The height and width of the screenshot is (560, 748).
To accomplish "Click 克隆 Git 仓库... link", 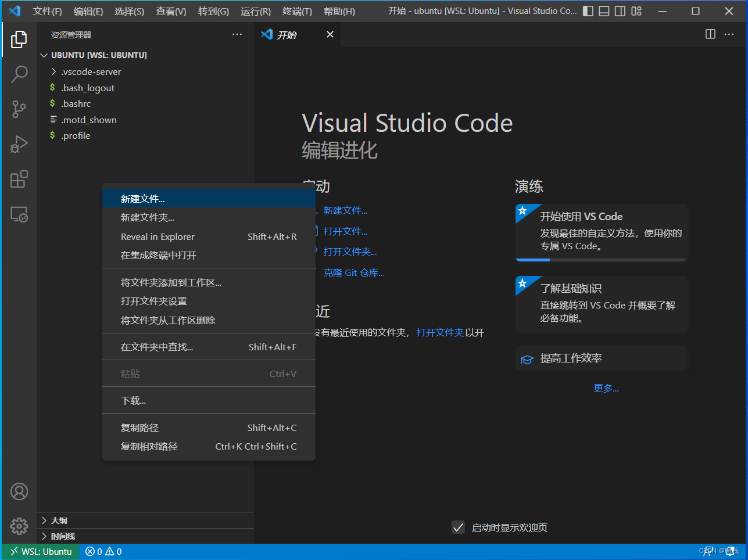I will (354, 272).
